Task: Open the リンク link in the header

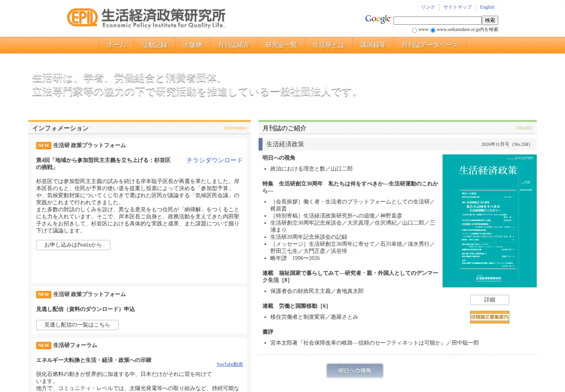Action: pos(428,7)
